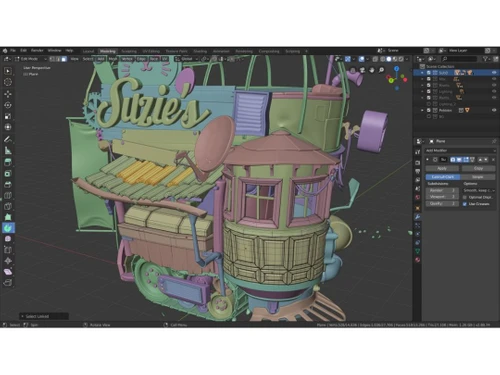
Task: Choose the Bevel tool
Action: [8, 184]
